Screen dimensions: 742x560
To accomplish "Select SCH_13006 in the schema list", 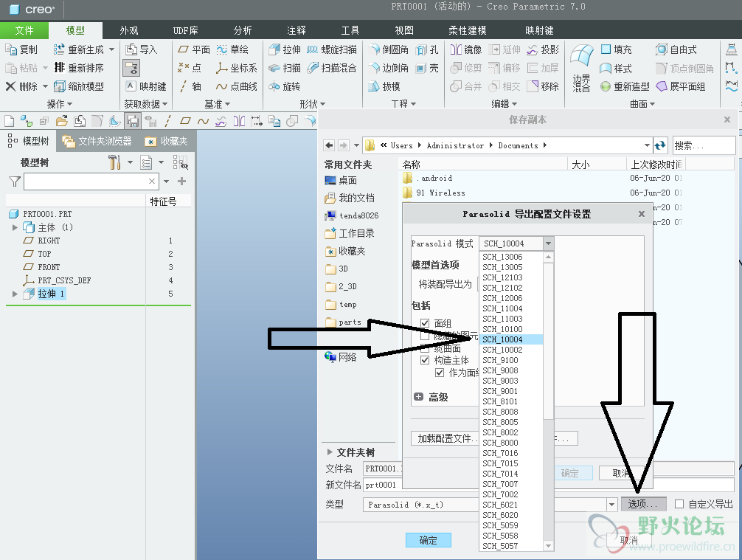I will 511,257.
